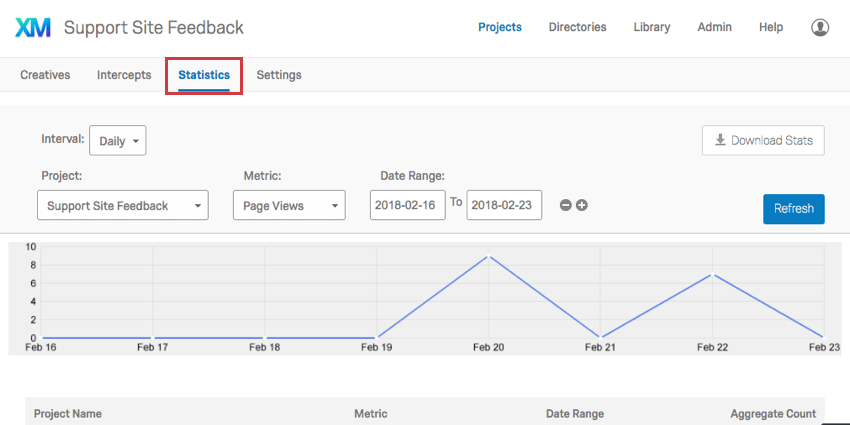
Task: Click the minus icon beside date range
Action: [566, 206]
